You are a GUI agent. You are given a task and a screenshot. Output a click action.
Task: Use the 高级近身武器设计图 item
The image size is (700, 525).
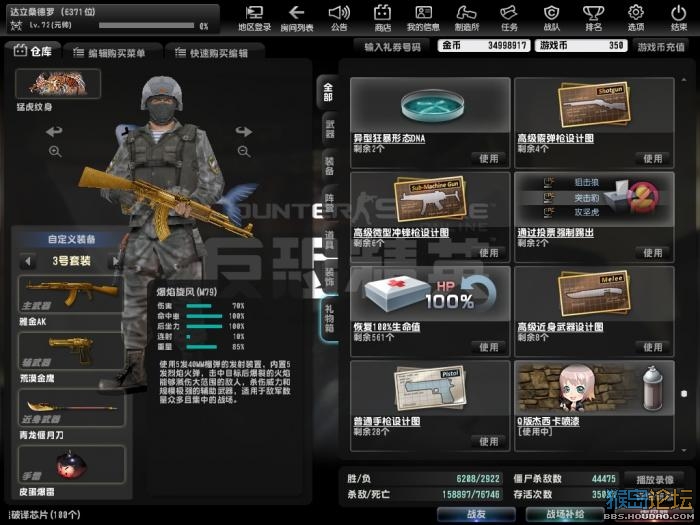[653, 347]
